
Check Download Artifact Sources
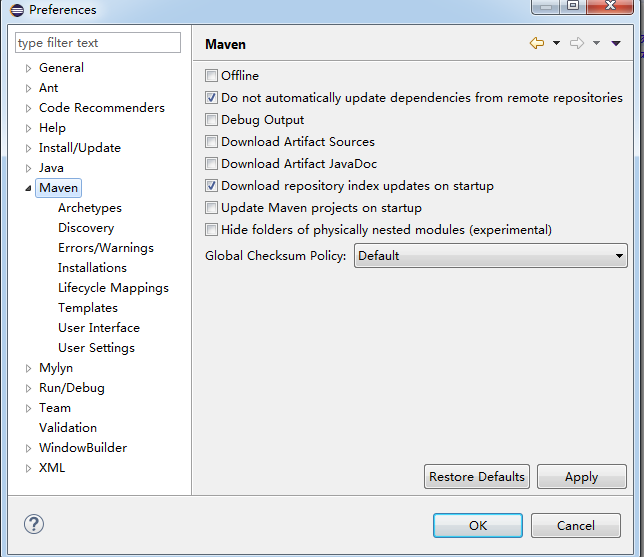pyautogui.click(x=211, y=142)
